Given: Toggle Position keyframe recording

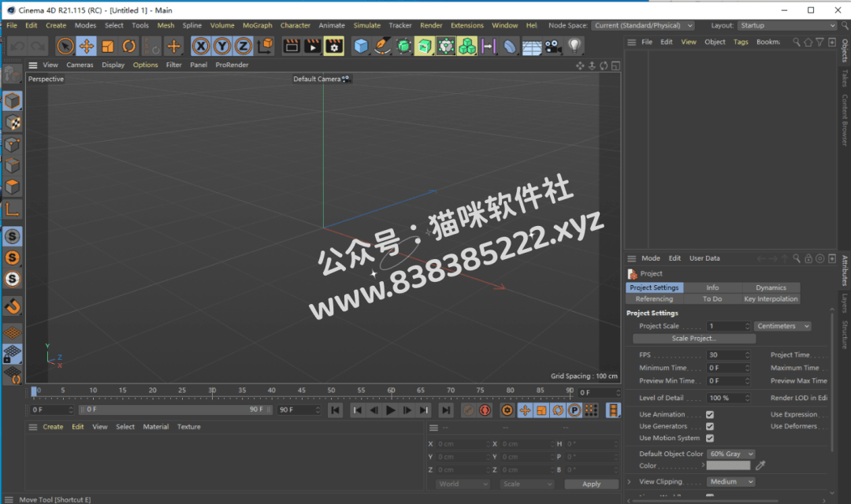Looking at the screenshot, I should coord(525,411).
